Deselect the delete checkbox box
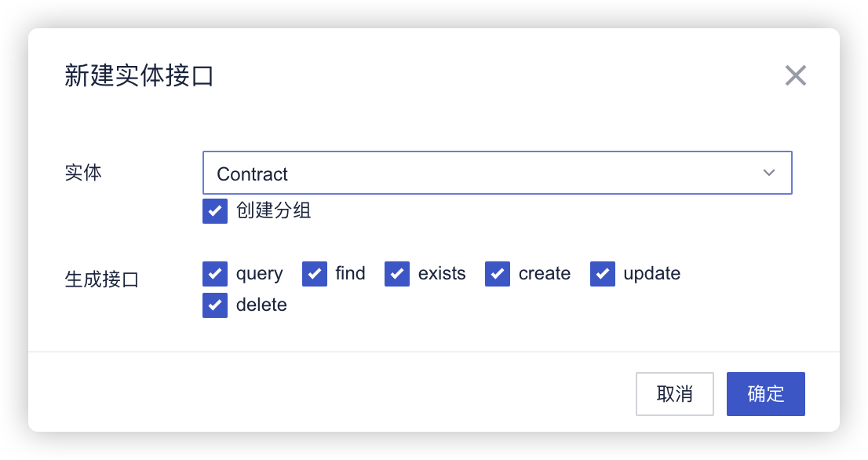The image size is (868, 460). pos(215,305)
